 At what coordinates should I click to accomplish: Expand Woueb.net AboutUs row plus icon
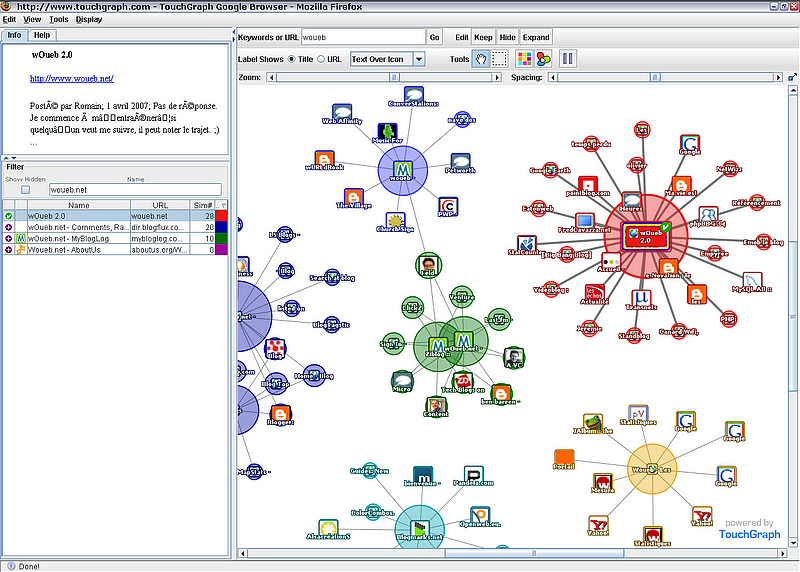tap(9, 250)
